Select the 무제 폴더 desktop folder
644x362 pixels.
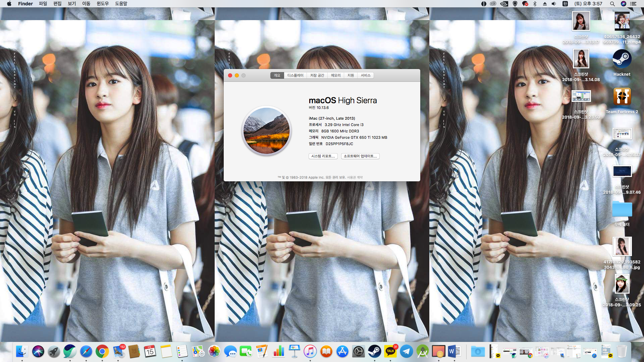pos(622,213)
